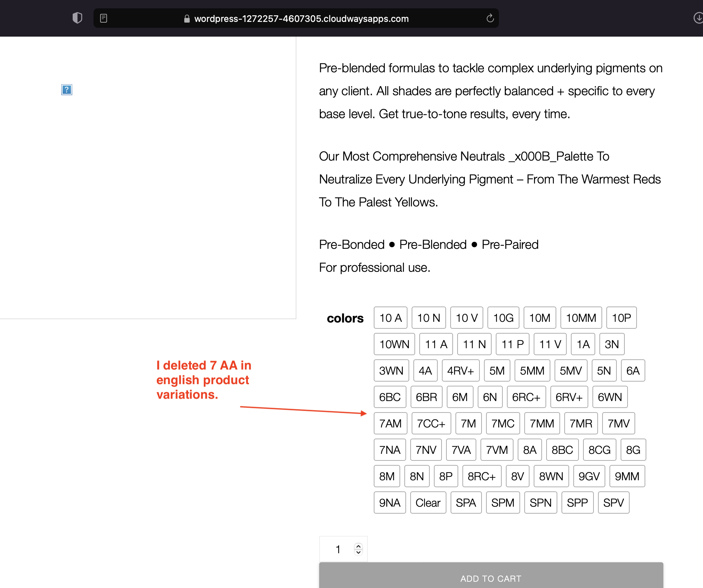The width and height of the screenshot is (703, 588).
Task: Select the 10 A color option
Action: coord(390,318)
